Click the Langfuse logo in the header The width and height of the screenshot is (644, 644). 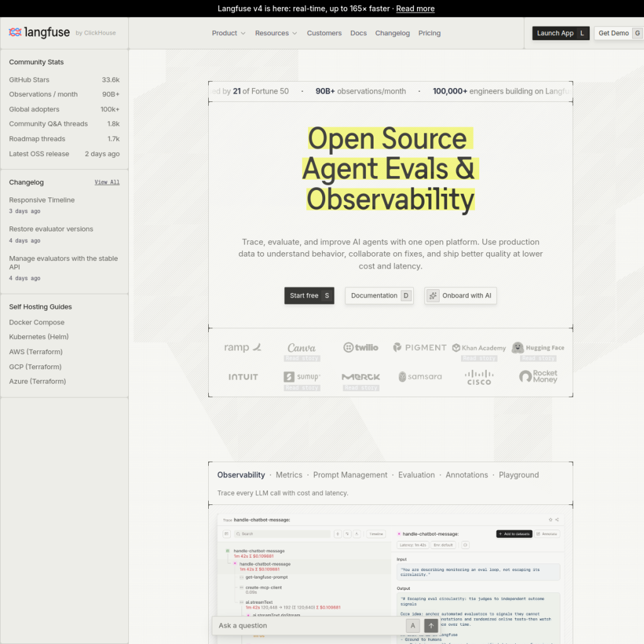tap(40, 32)
